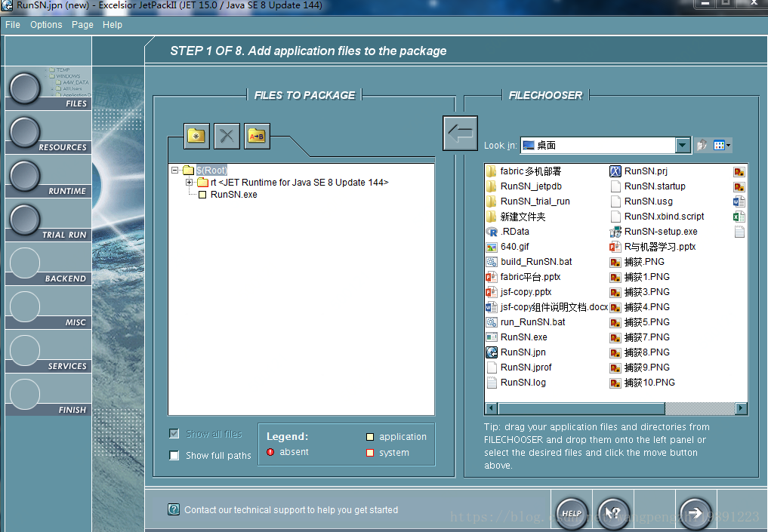768x532 pixels.
Task: Select the MISC step button
Action: tap(24, 307)
